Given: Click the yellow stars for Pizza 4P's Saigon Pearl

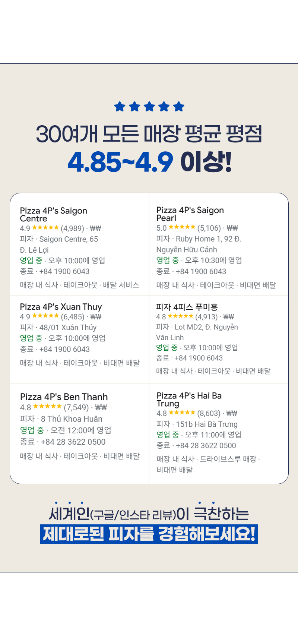Looking at the screenshot, I should 182,227.
